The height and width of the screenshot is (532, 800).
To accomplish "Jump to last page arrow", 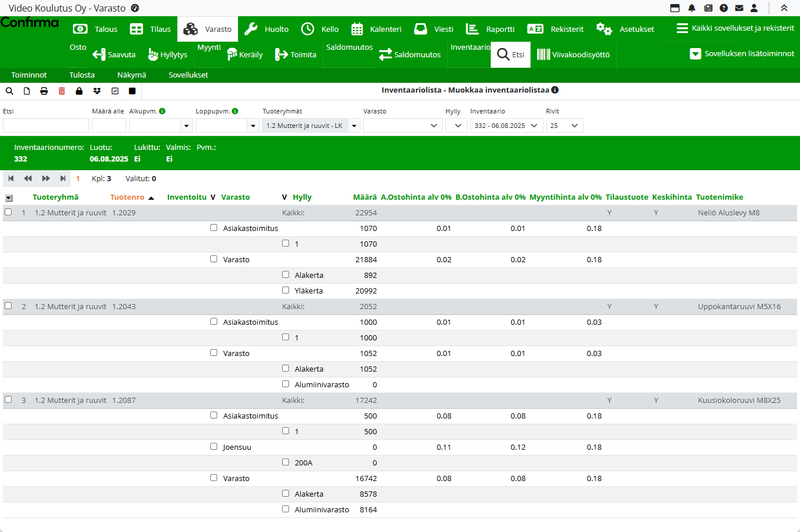I will (x=63, y=179).
